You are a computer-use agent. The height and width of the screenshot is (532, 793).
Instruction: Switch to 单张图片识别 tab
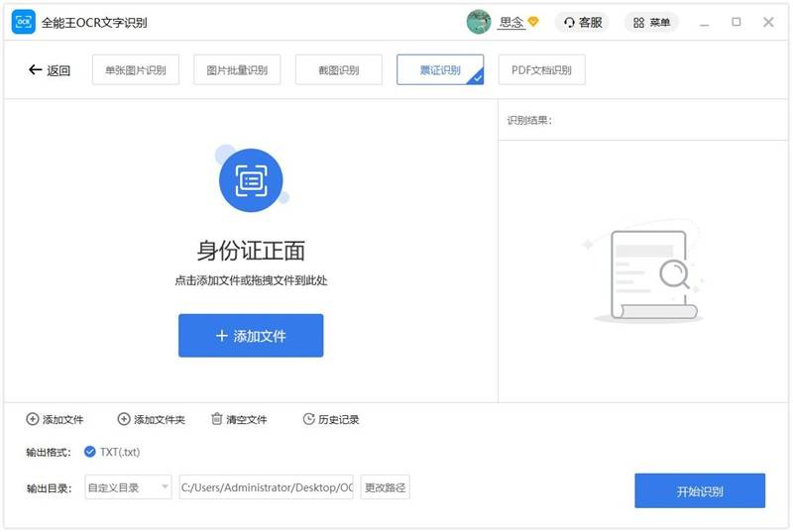136,69
